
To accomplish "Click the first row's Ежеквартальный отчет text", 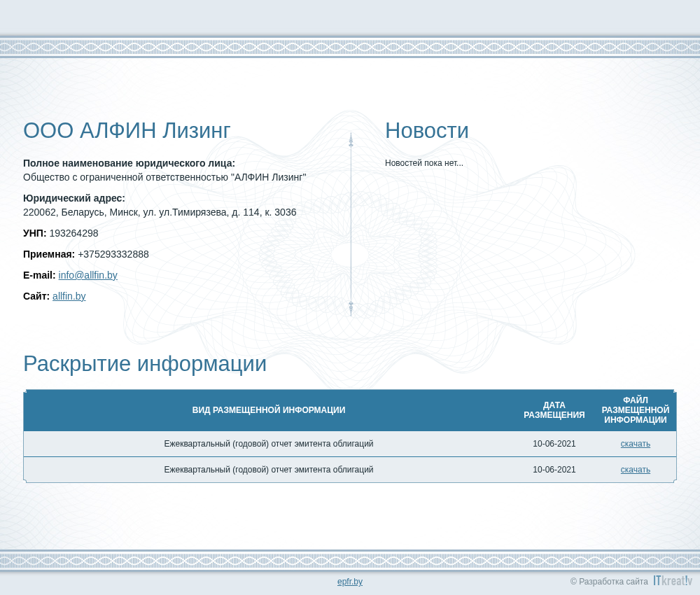I will click(269, 444).
